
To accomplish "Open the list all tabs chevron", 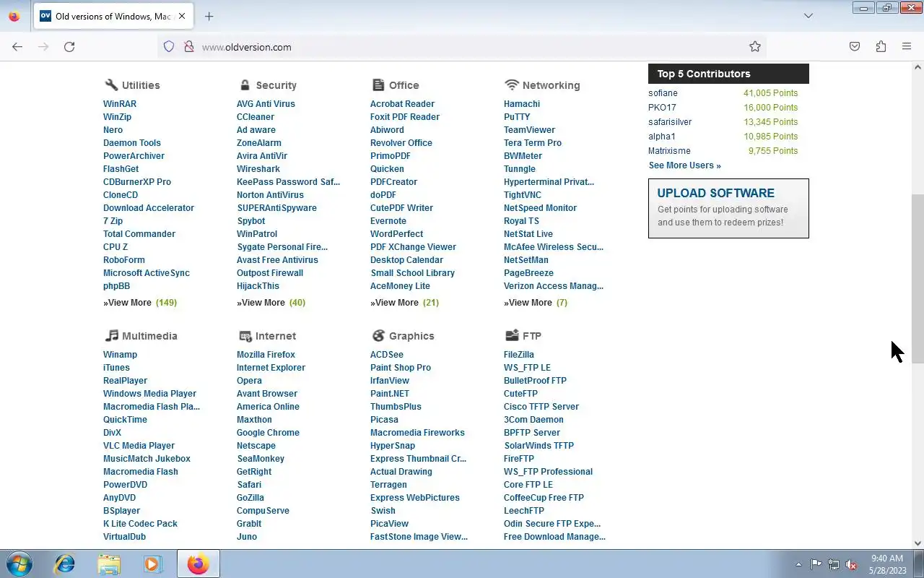I will click(808, 16).
